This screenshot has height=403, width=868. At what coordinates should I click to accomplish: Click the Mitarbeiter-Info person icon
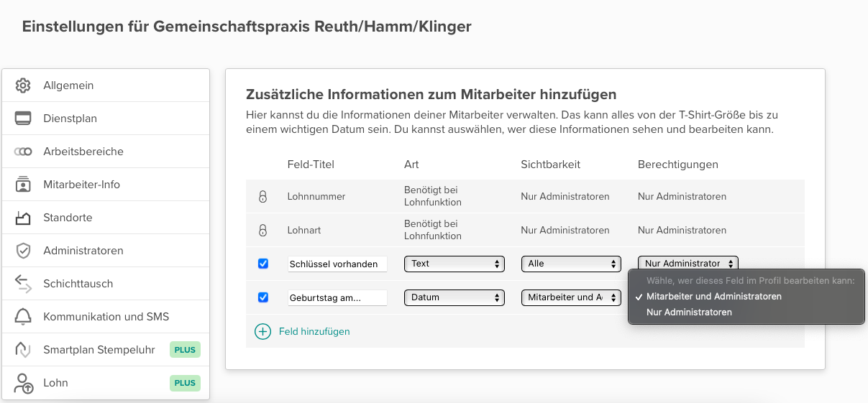[23, 185]
